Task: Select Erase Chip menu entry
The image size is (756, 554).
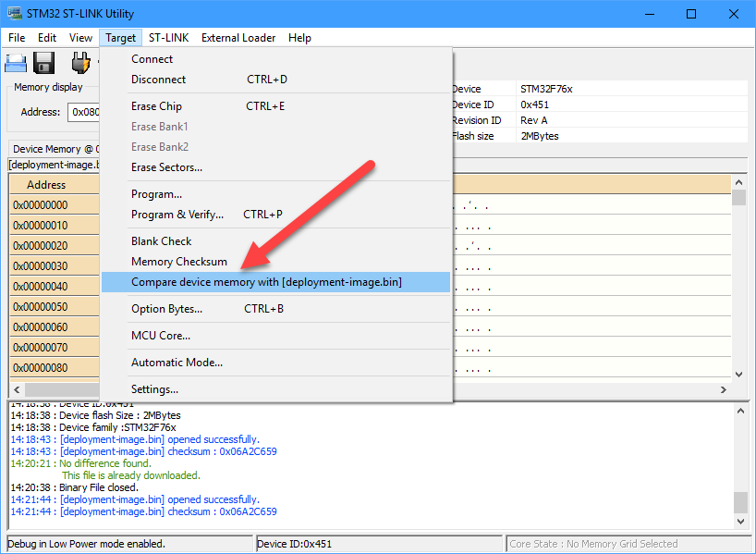Action: [x=275, y=106]
